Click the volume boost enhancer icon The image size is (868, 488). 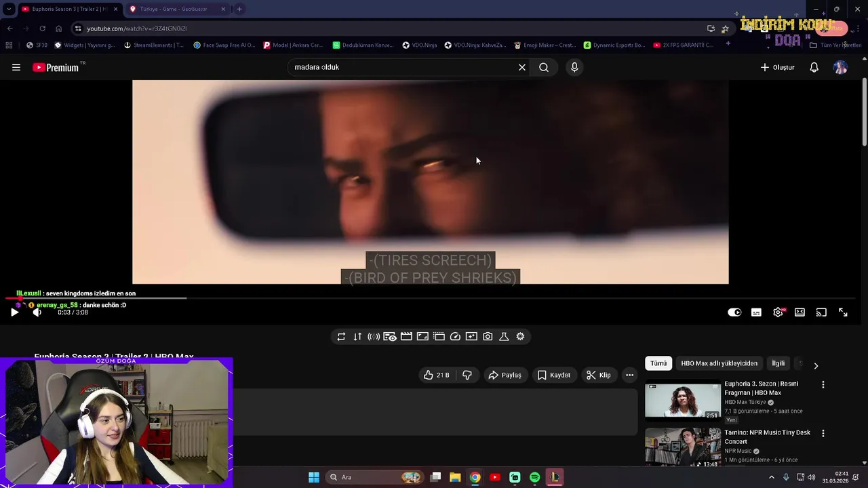(x=374, y=336)
